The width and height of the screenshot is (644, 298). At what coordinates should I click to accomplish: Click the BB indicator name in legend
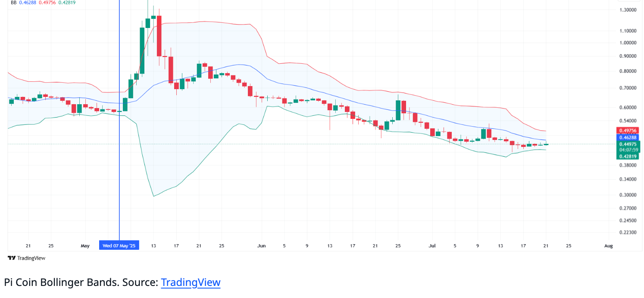tap(13, 3)
